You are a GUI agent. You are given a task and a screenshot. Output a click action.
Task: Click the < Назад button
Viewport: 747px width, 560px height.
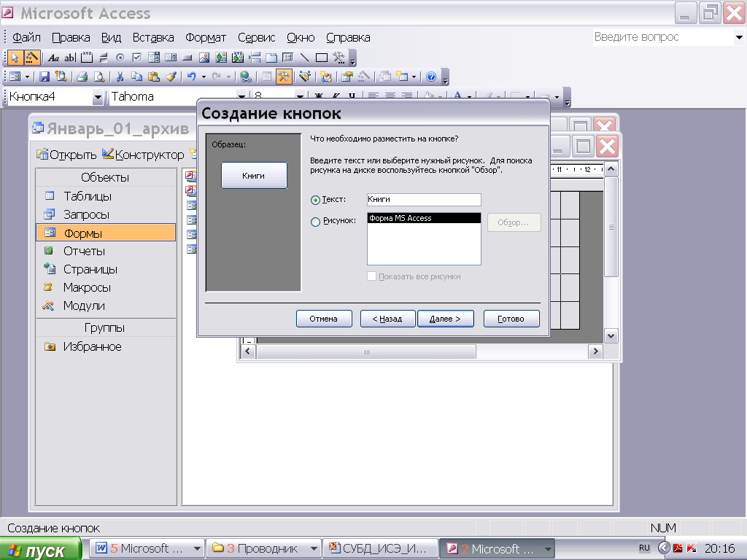tap(387, 319)
